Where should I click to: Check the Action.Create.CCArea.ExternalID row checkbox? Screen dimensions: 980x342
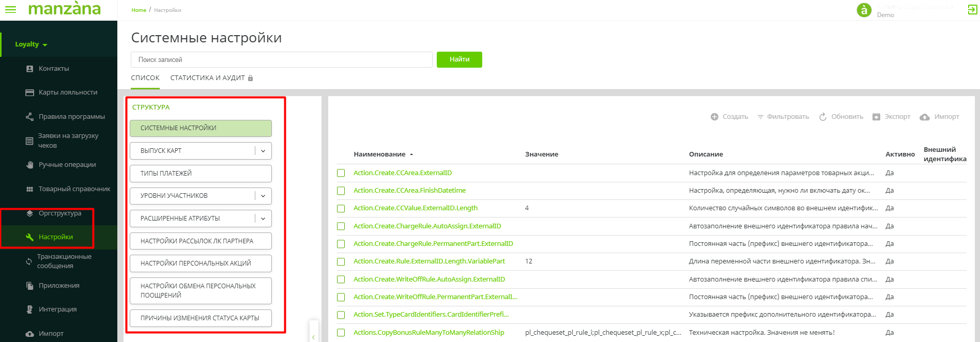point(341,173)
